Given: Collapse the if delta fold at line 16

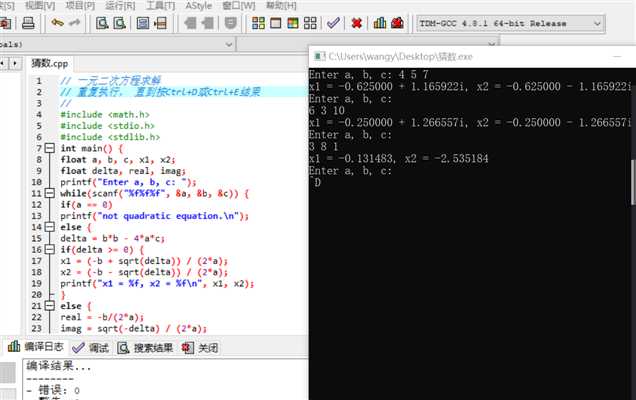Looking at the screenshot, I should click(x=49, y=249).
